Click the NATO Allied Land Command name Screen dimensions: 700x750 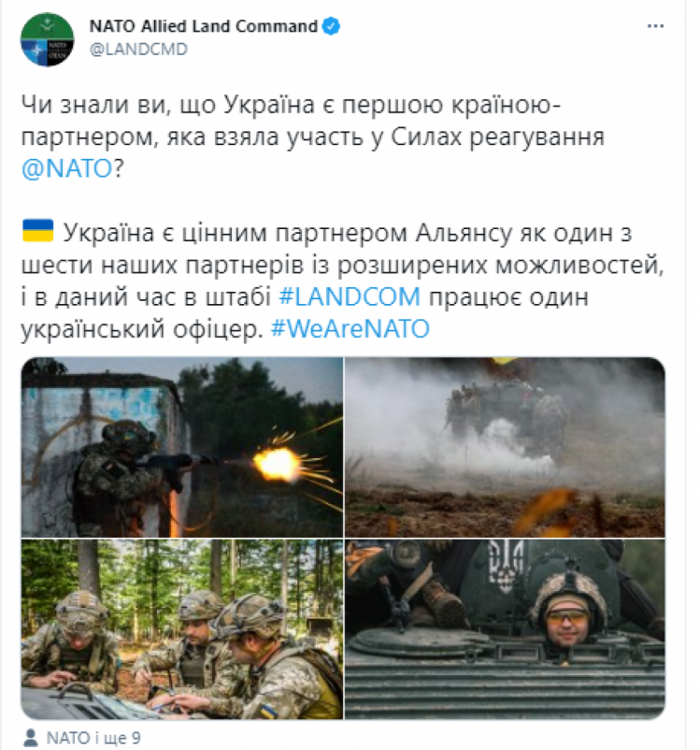coord(203,26)
